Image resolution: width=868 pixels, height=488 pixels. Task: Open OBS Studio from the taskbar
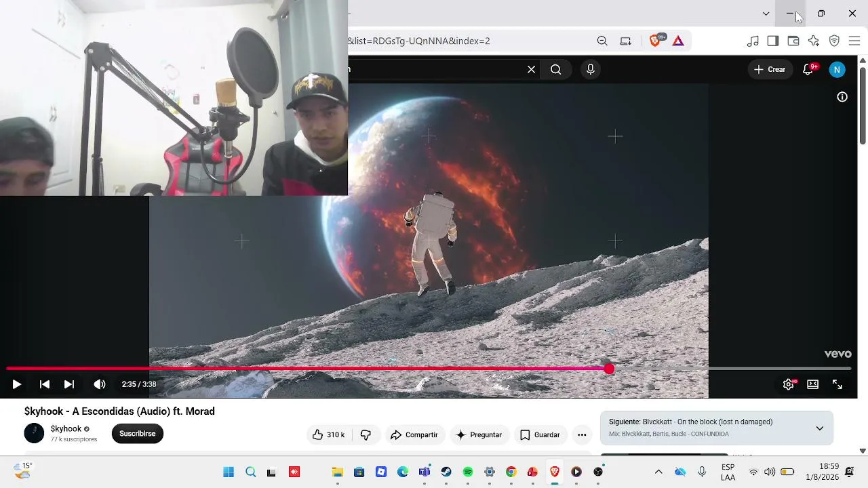598,472
